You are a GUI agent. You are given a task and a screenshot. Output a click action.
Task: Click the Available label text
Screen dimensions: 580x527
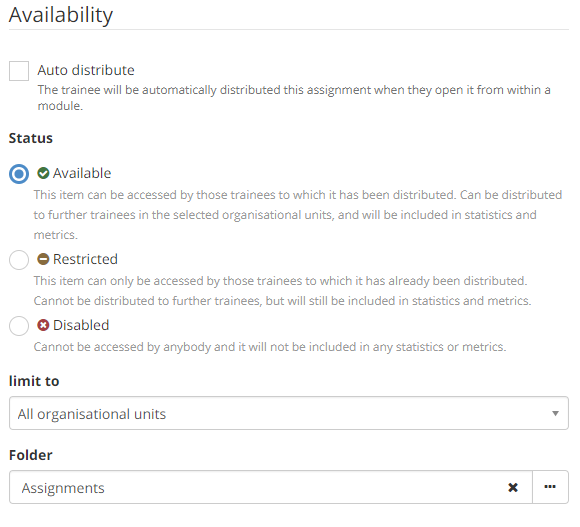82,173
